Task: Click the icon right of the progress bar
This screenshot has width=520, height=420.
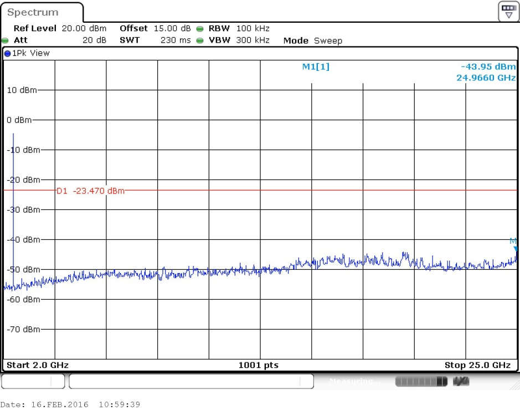Action: (461, 382)
